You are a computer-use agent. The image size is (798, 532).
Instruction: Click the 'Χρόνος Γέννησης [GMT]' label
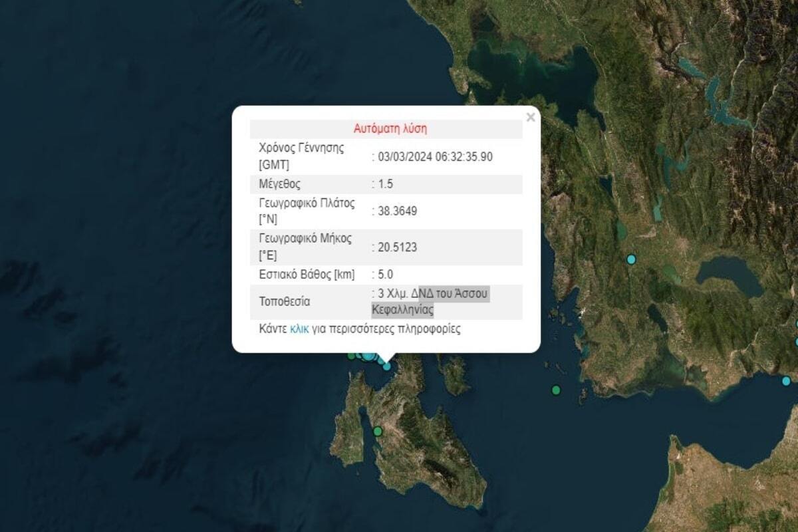301,156
